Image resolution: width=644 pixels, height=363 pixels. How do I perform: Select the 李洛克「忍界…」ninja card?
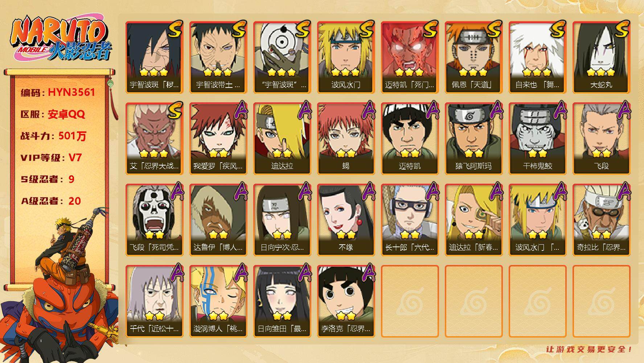(x=346, y=301)
